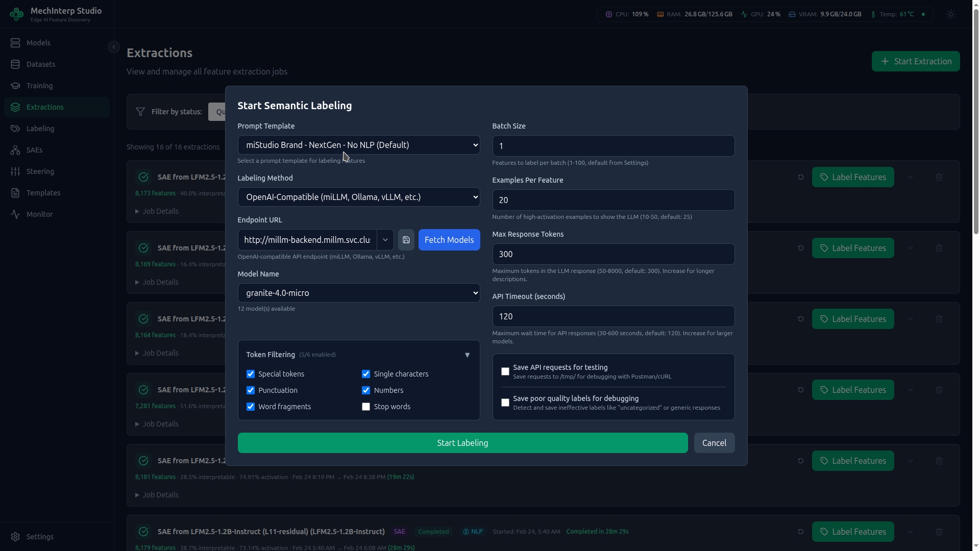Click the API Timeout input field
The image size is (980, 551).
[613, 316]
